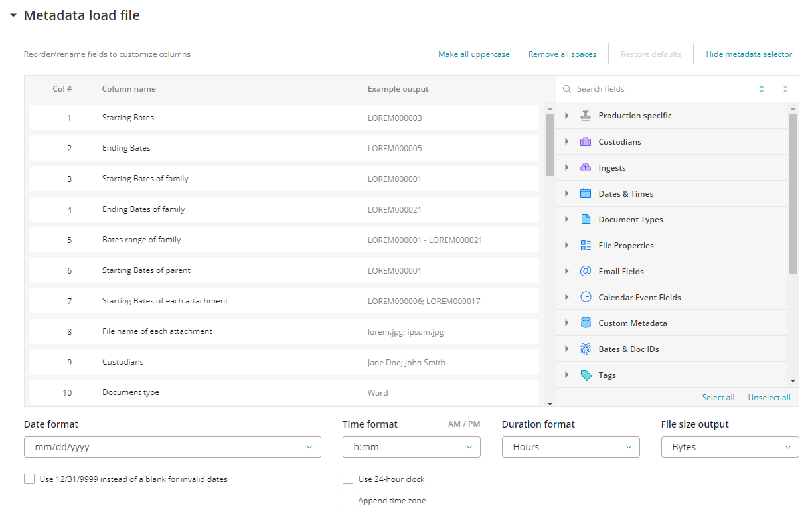Expand the File Properties category arrow
Screen dimensions: 812x520
[566, 245]
